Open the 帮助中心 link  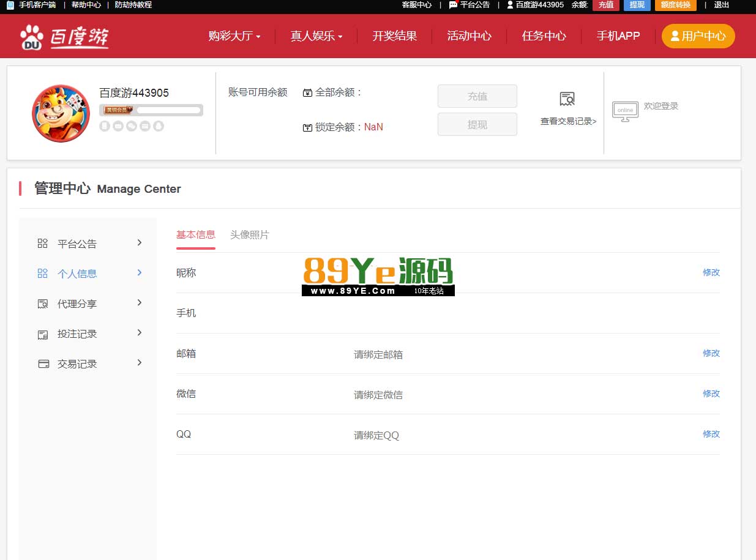click(86, 5)
